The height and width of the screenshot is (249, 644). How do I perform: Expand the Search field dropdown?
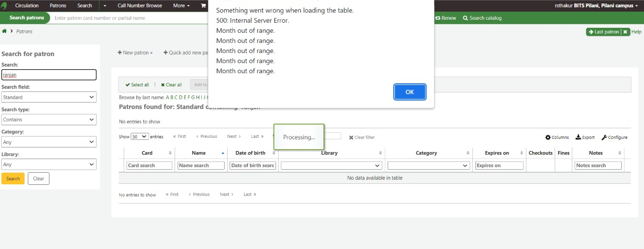pos(48,97)
